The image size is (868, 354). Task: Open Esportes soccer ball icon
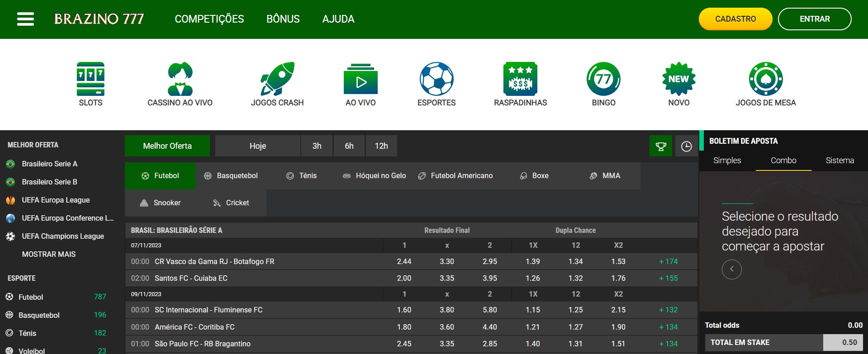tap(436, 79)
